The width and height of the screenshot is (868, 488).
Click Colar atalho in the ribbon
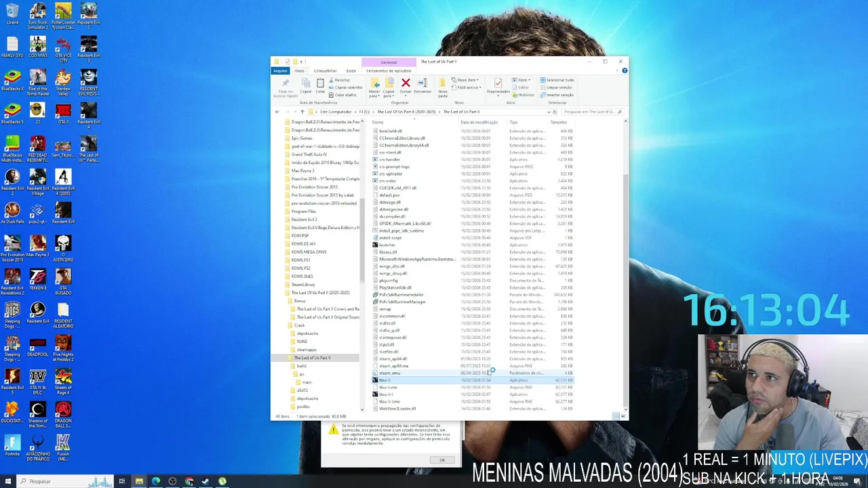[343, 95]
